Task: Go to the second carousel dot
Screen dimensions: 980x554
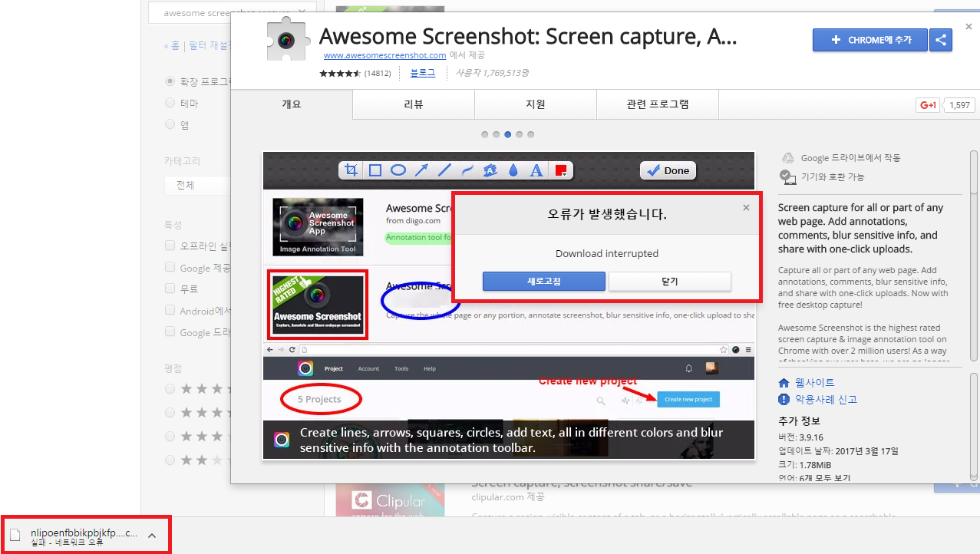Action: (497, 134)
